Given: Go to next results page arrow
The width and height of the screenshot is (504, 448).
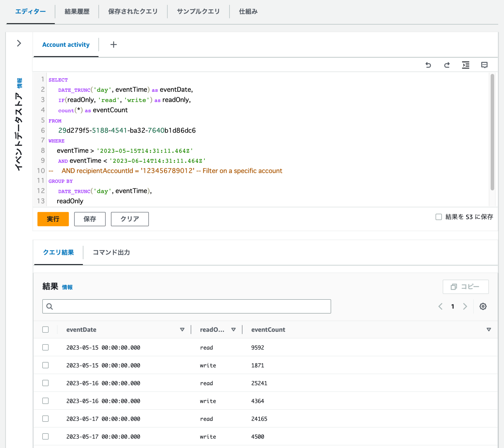Looking at the screenshot, I should coord(465,306).
